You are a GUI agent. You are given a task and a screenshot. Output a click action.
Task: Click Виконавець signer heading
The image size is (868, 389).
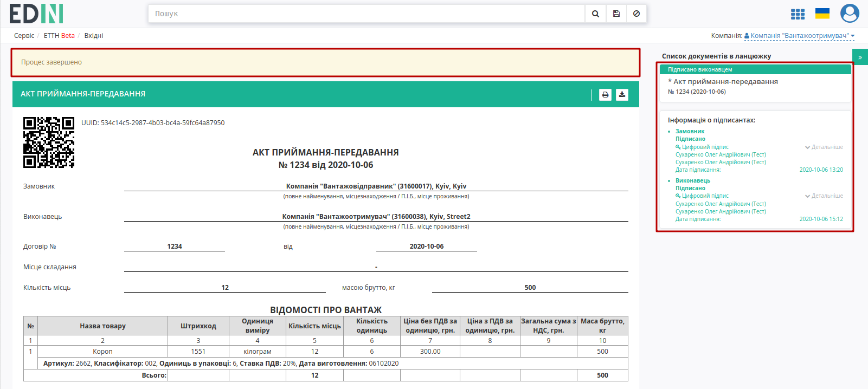692,180
